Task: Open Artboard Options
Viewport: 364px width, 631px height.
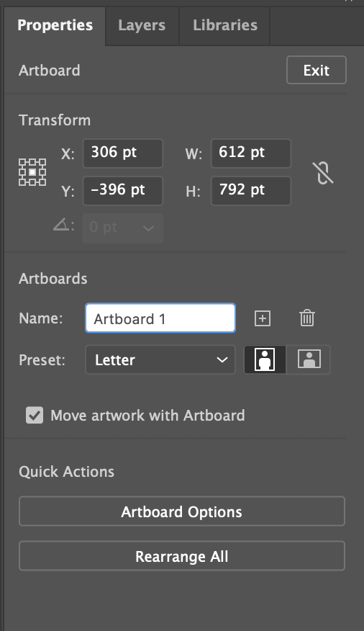Action: [x=181, y=511]
